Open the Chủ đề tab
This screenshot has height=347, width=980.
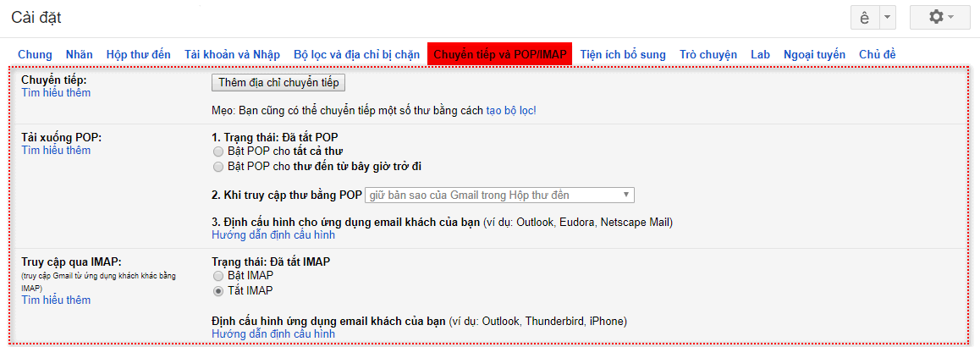878,54
